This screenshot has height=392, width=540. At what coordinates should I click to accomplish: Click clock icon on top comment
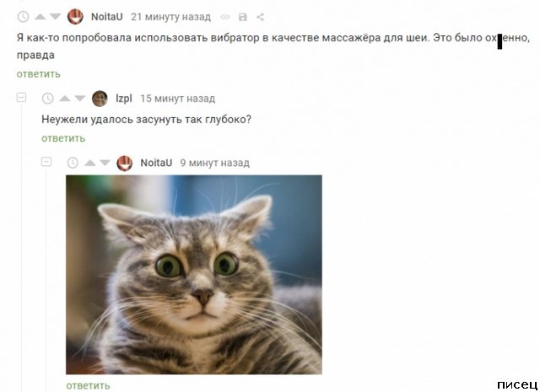(23, 17)
